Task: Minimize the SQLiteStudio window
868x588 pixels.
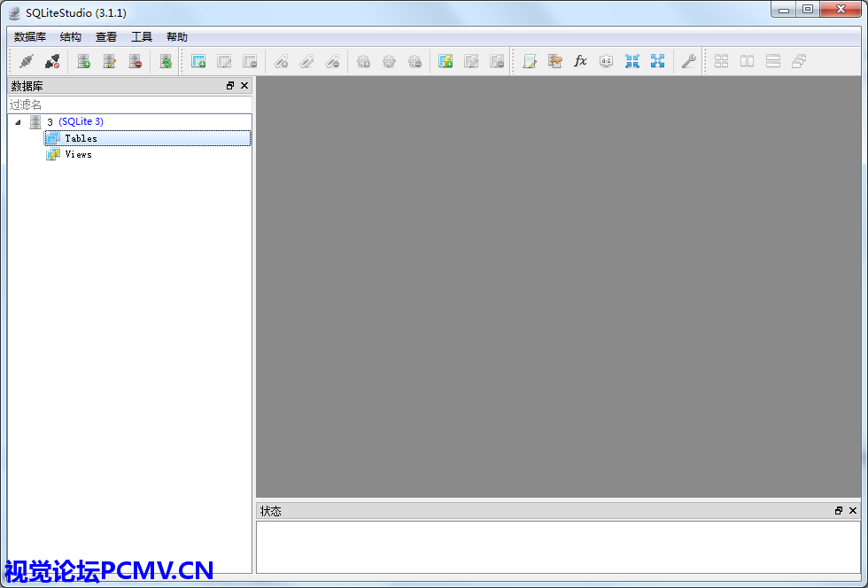Action: click(x=783, y=10)
